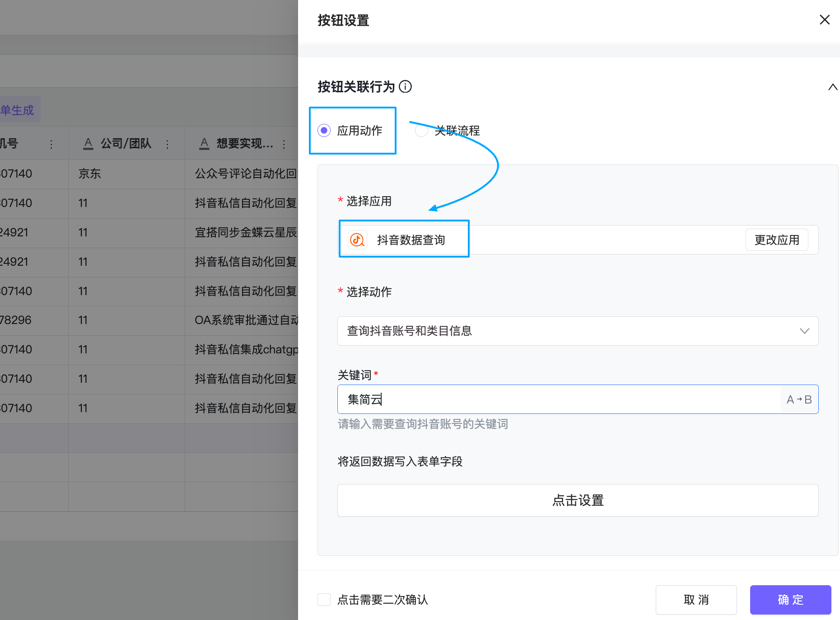Viewport: 840px width, 620px height.
Task: Select the OA系统审批通过自动 cell
Action: 242,320
